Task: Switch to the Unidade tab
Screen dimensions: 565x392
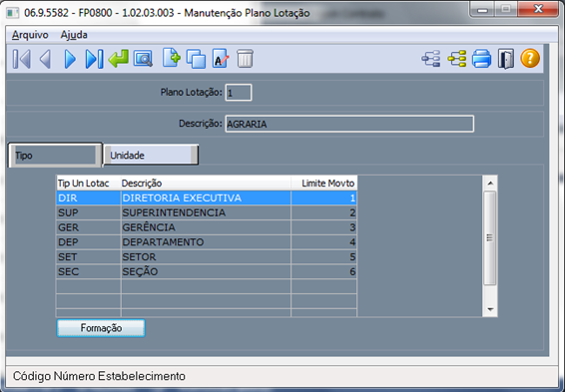Action: [x=151, y=156]
